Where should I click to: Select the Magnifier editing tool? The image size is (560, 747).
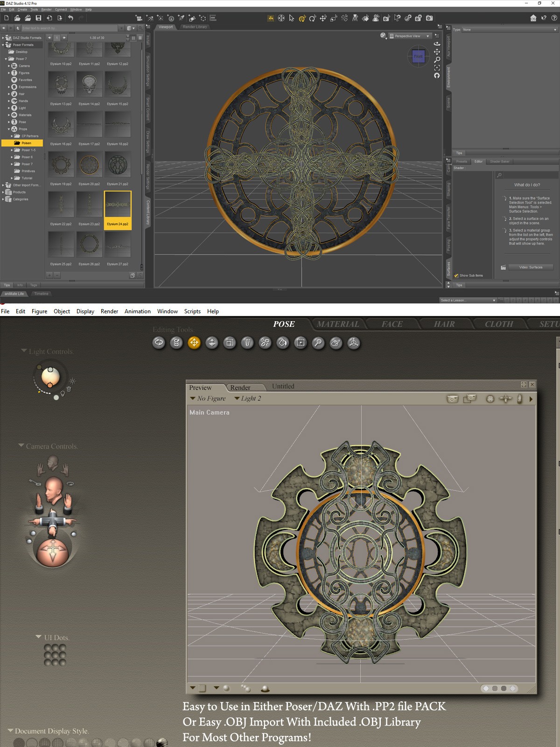pyautogui.click(x=318, y=343)
